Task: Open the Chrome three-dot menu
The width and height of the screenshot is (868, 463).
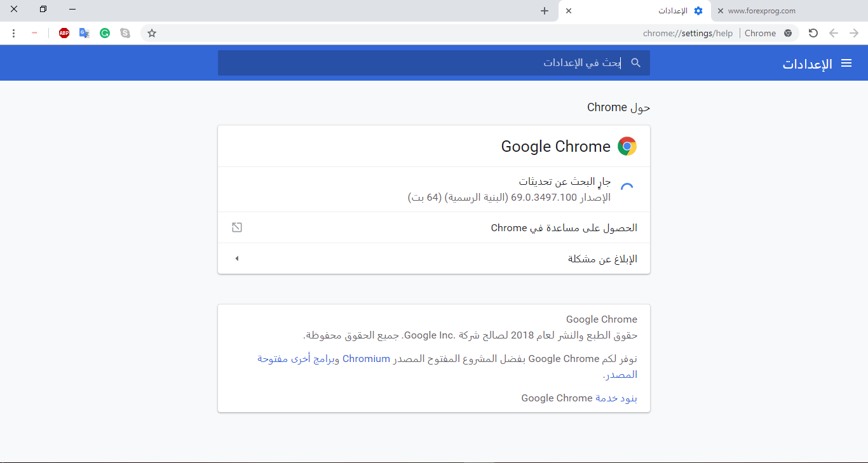Action: 14,33
